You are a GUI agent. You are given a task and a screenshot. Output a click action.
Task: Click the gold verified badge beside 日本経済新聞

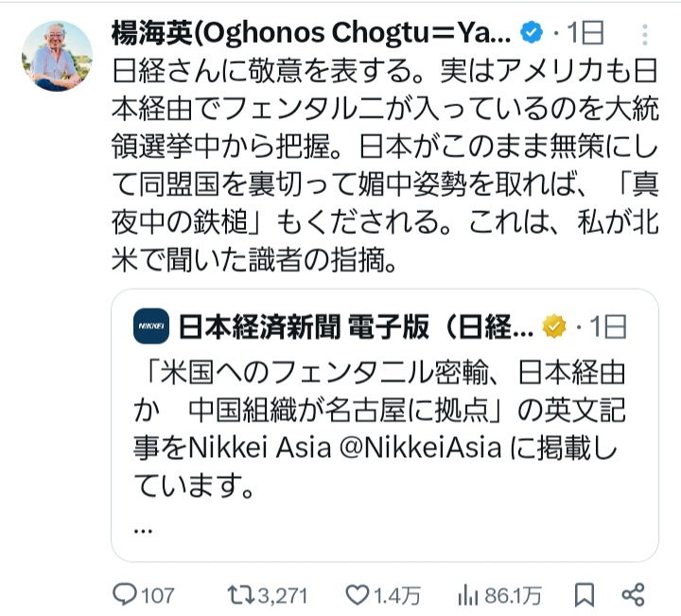click(553, 326)
